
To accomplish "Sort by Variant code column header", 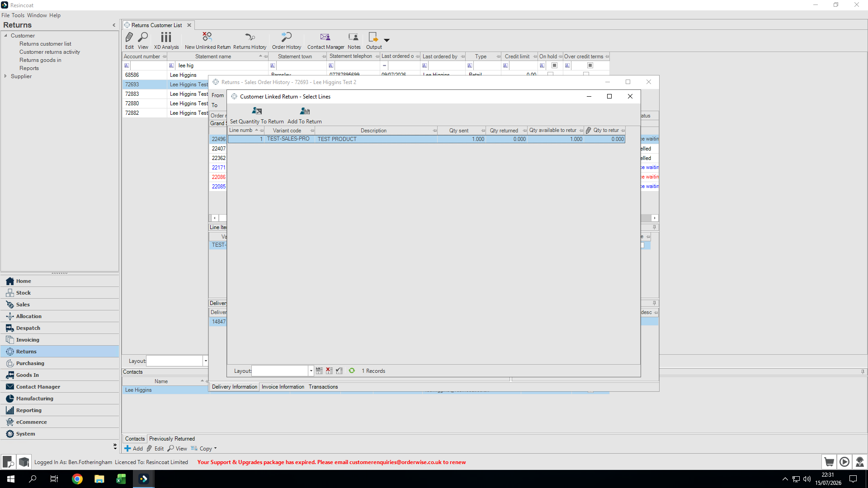I will 290,131.
